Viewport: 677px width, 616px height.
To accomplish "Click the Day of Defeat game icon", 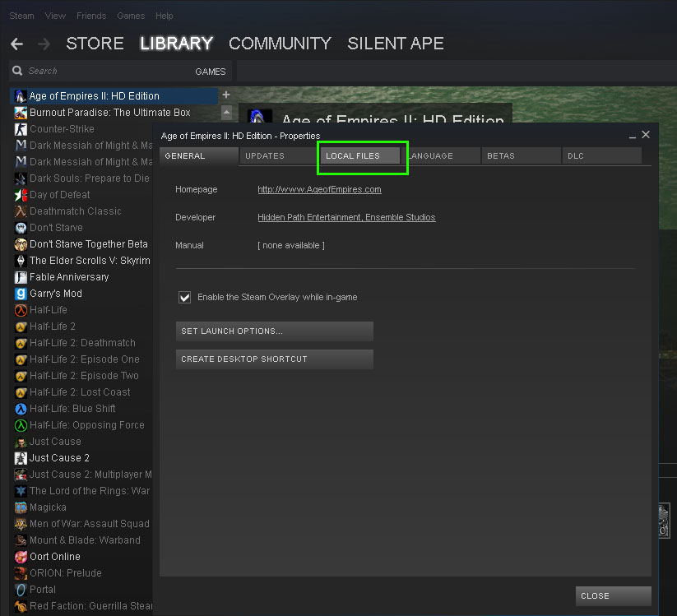I will [x=21, y=195].
